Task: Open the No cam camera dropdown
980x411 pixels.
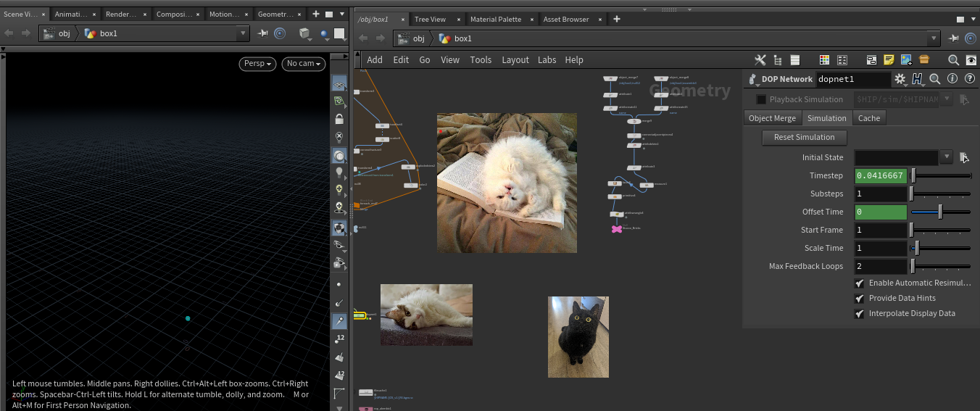Action: (x=303, y=64)
